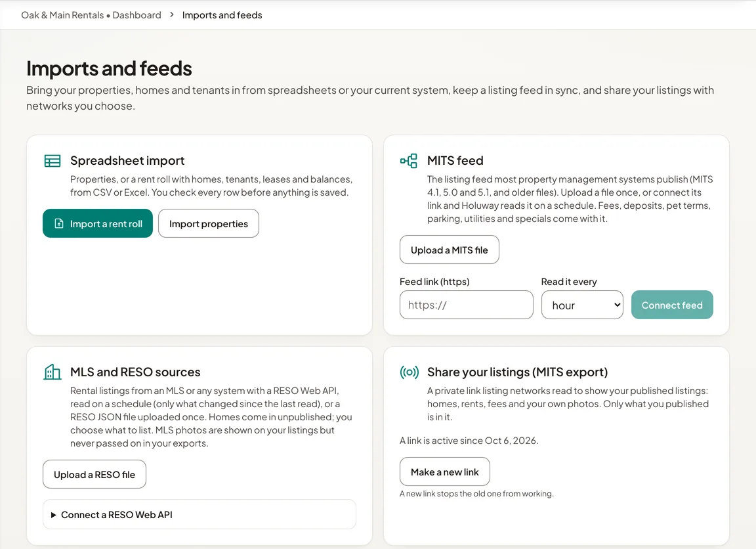Click Upload a MITS file button

(x=450, y=250)
